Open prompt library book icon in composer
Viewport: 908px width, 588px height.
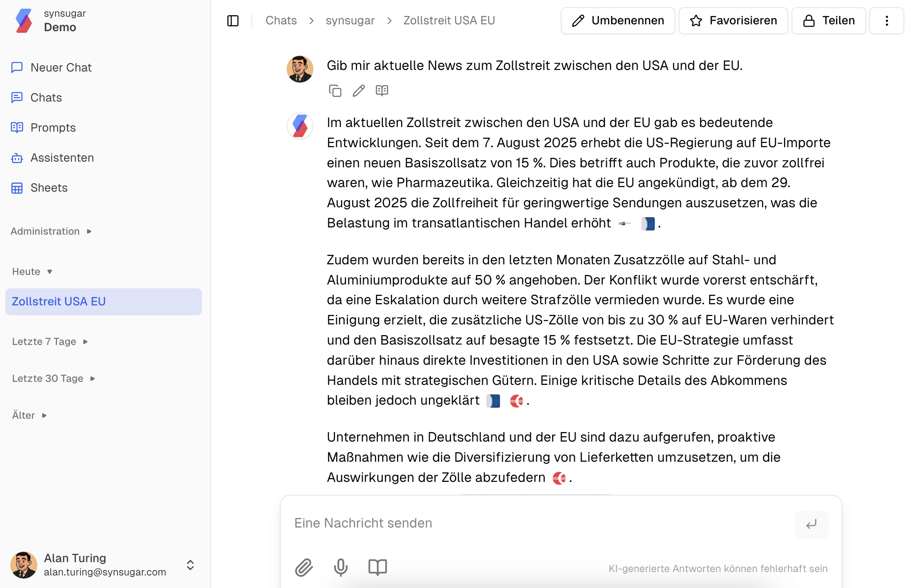click(377, 567)
